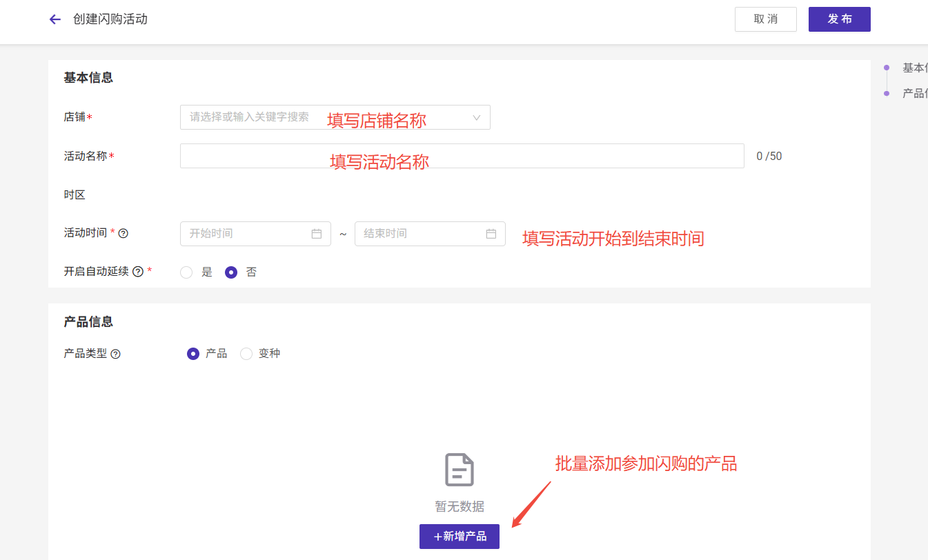
Task: Click the help icon next to 产品类型
Action: [116, 354]
